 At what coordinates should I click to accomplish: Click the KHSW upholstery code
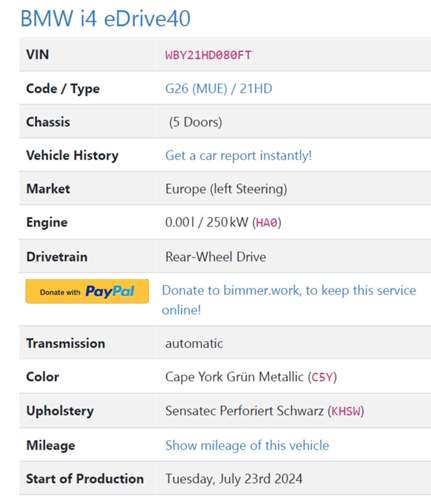(346, 411)
